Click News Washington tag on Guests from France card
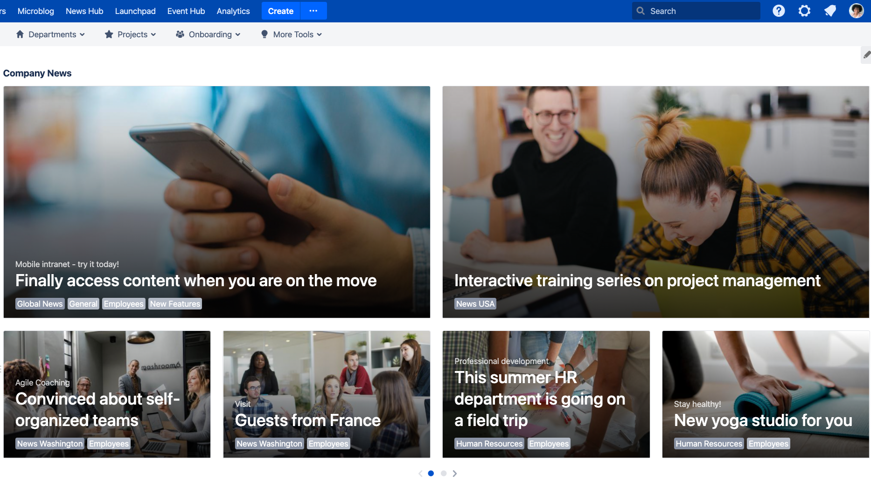Screen dimensions: 871x495 pos(269,443)
